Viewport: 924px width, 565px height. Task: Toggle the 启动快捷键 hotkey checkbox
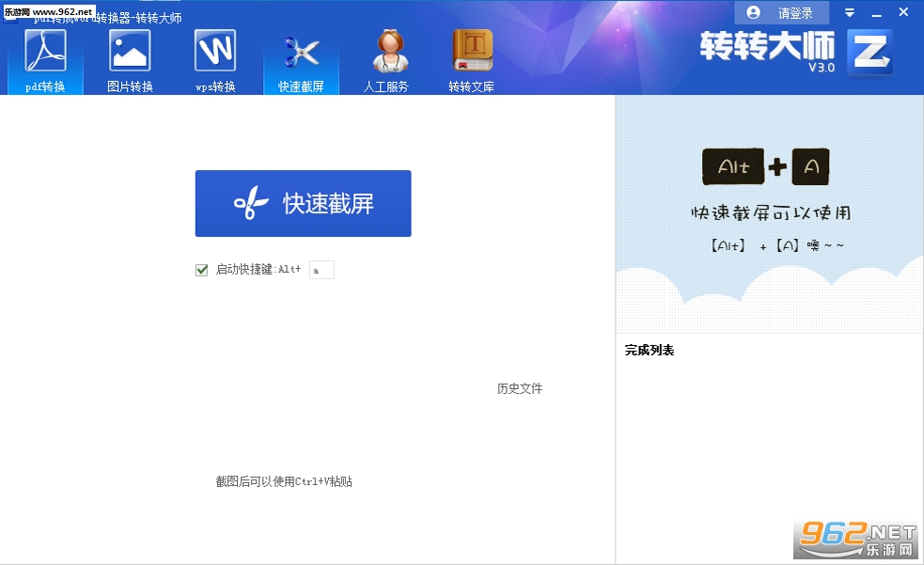201,270
